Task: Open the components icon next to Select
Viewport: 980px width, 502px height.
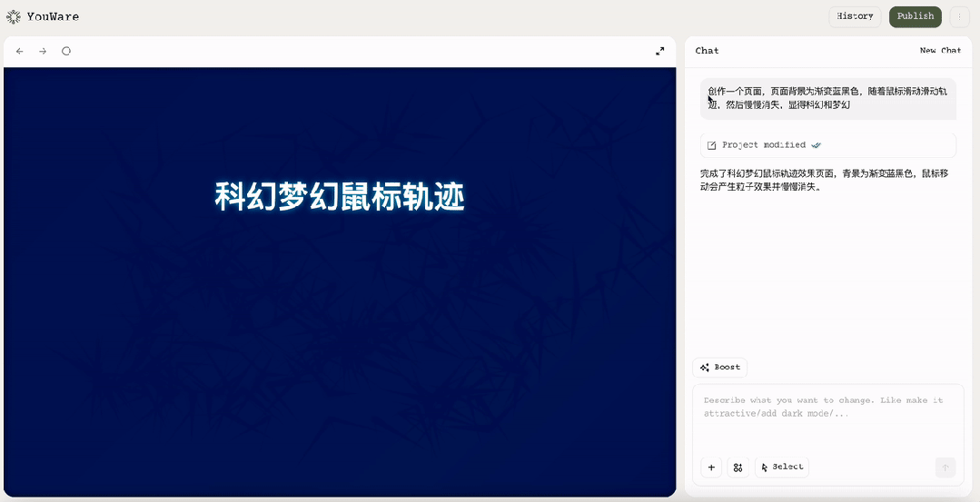Action: tap(737, 468)
